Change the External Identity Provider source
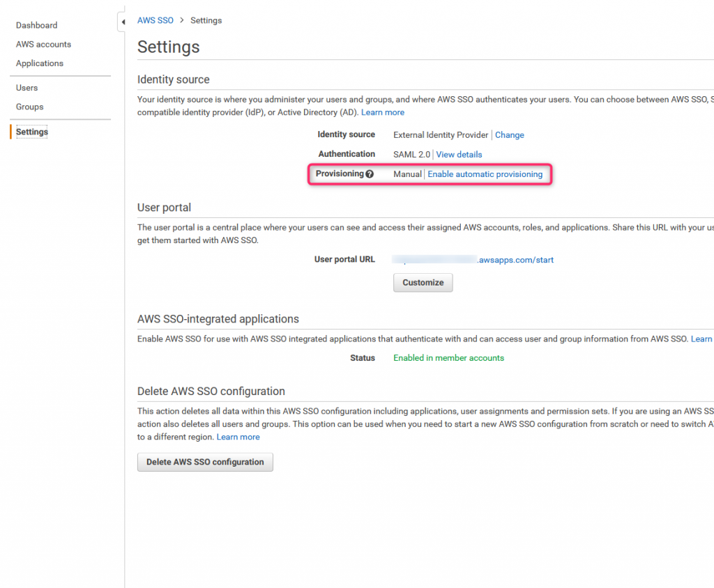Image resolution: width=714 pixels, height=588 pixels. [x=510, y=135]
